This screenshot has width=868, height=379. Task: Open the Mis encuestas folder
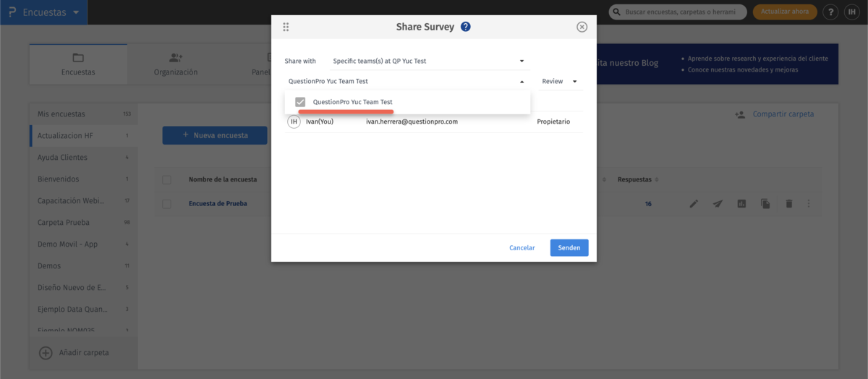click(83, 114)
